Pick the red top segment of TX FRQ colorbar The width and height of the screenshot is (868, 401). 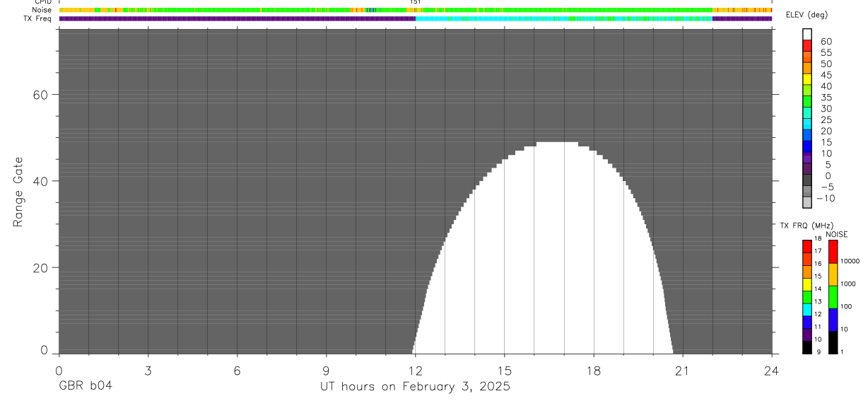click(x=807, y=247)
